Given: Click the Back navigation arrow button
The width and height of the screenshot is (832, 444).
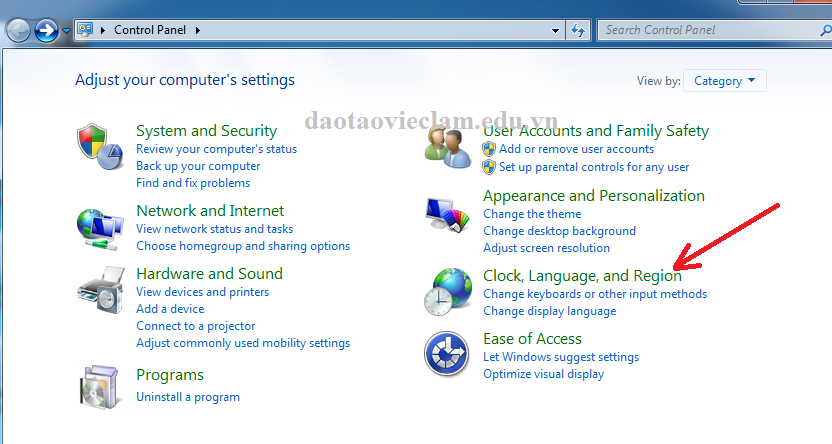Looking at the screenshot, I should tap(18, 30).
